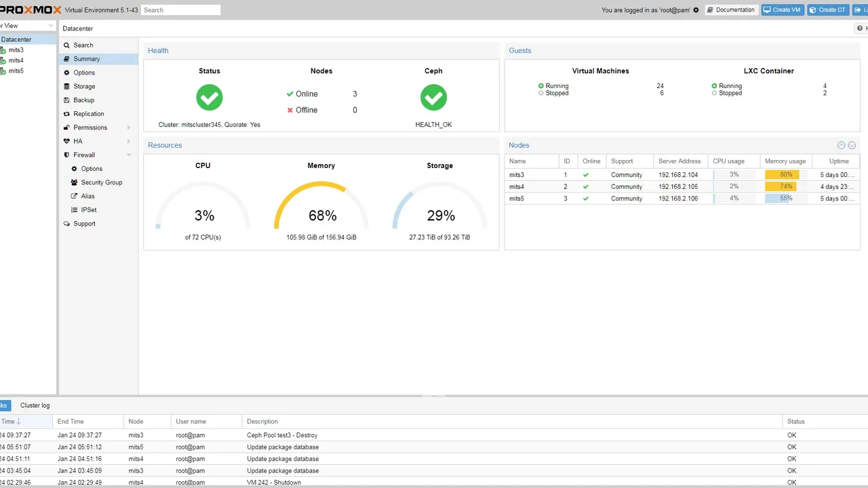Collapse the Nodes panel with up-arrow icon
This screenshot has height=488, width=868.
click(842, 145)
